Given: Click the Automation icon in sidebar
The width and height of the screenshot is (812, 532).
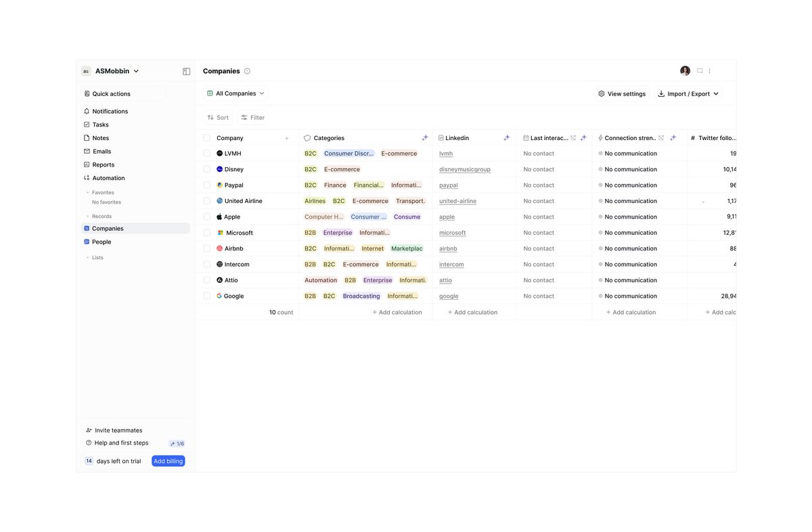Looking at the screenshot, I should [x=87, y=178].
